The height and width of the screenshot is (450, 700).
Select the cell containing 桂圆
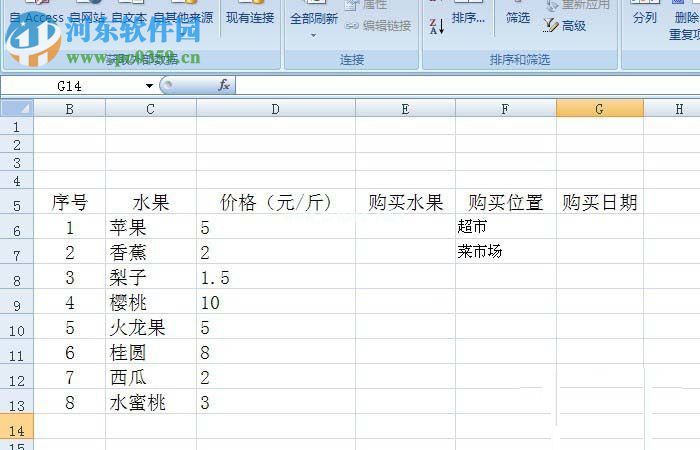pos(151,352)
